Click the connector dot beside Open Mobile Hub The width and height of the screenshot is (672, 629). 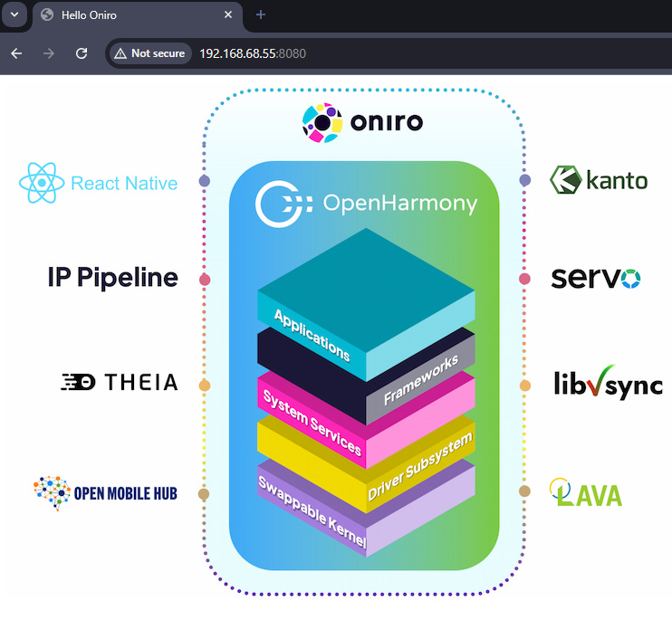(x=204, y=493)
